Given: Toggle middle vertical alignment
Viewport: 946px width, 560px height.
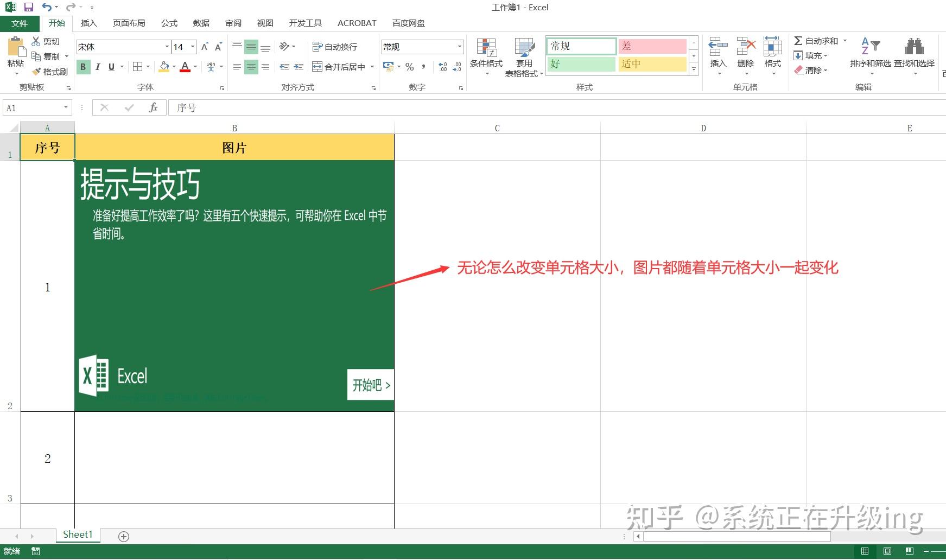Looking at the screenshot, I should point(251,47).
